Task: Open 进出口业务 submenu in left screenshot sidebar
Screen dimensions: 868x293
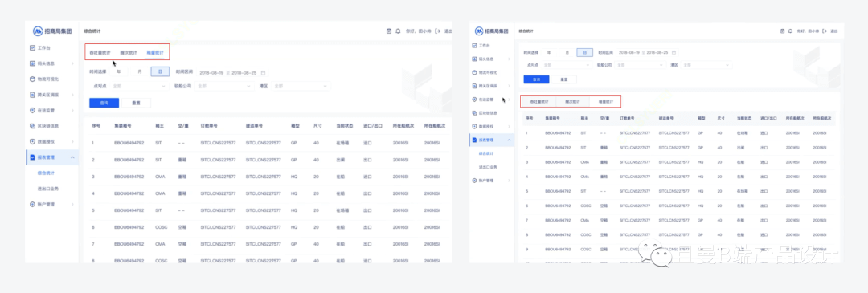Action: pos(48,189)
